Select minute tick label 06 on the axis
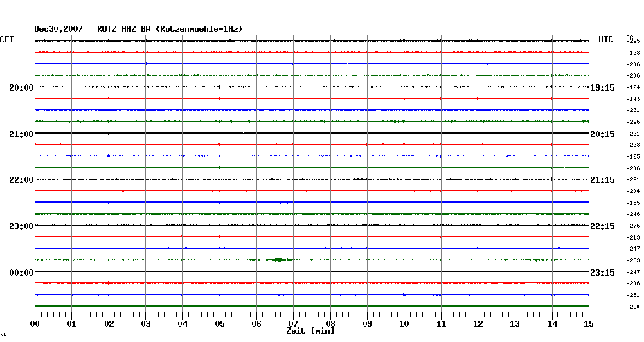 [256, 324]
